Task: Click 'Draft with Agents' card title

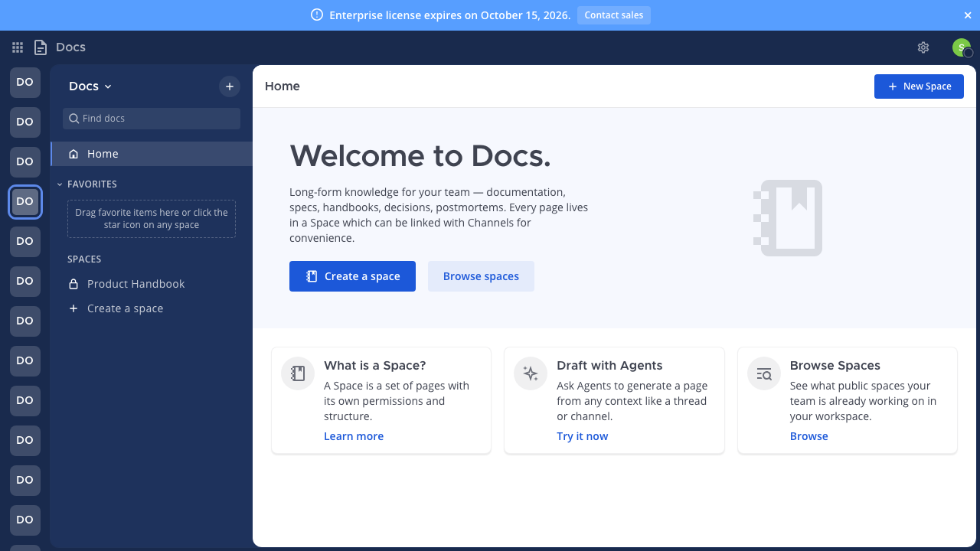Action: pos(609,366)
